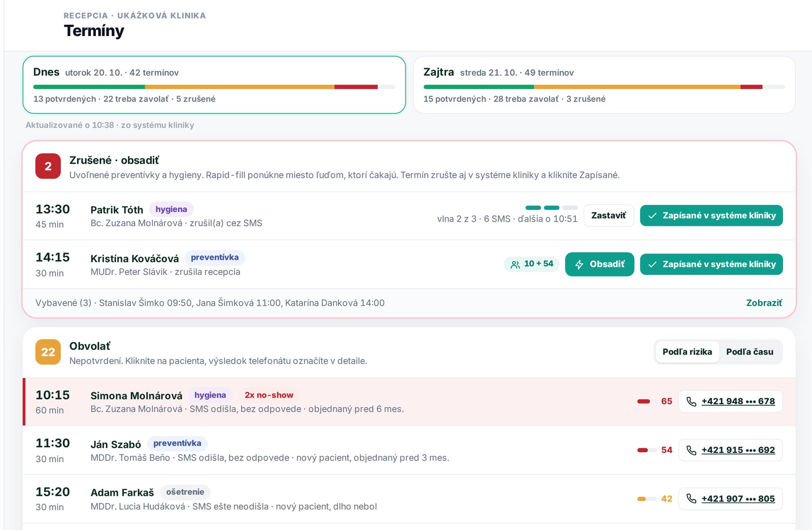Image resolution: width=812 pixels, height=530 pixels.
Task: Call Adam Farkaš at +421 907 ••• 805
Action: tap(730, 499)
